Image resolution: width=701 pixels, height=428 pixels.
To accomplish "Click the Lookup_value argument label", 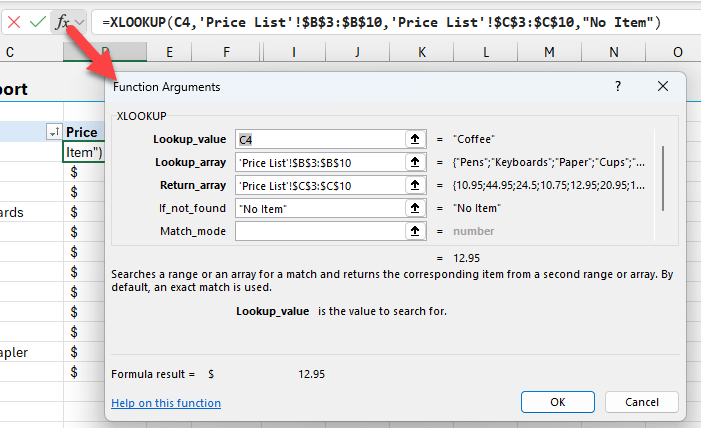I will (x=190, y=139).
